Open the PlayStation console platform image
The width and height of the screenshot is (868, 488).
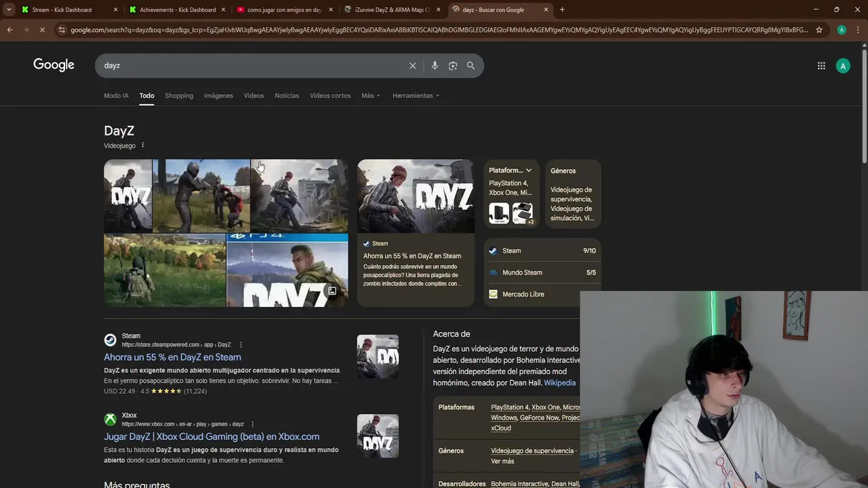point(499,213)
